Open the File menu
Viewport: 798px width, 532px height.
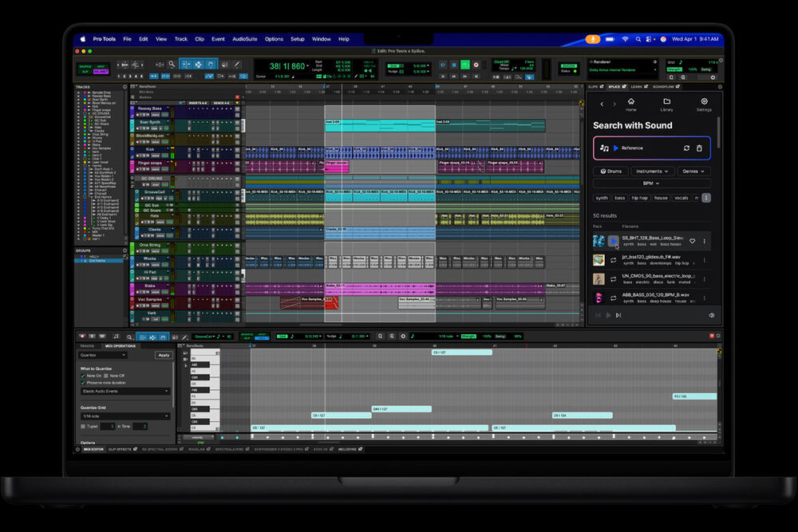pyautogui.click(x=127, y=39)
